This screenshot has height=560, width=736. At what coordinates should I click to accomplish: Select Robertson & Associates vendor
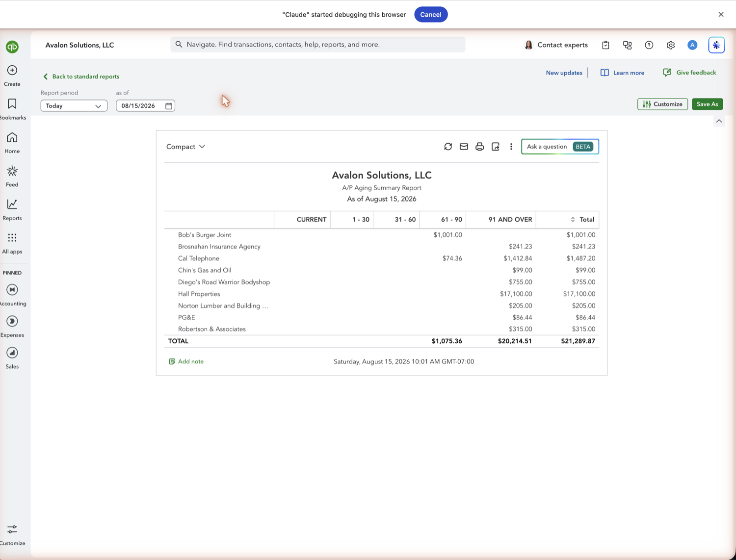tap(212, 329)
